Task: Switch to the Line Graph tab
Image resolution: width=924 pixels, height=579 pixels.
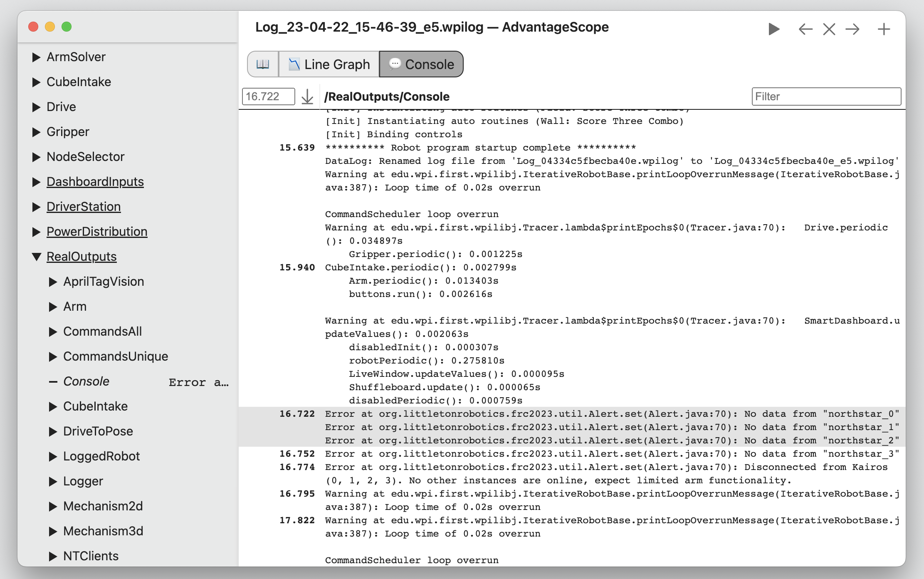Action: point(329,63)
